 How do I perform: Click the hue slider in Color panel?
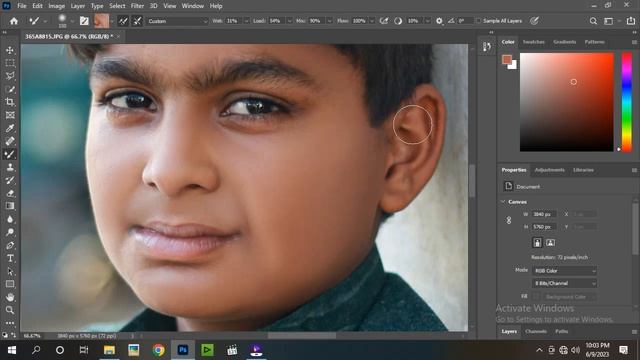click(627, 102)
